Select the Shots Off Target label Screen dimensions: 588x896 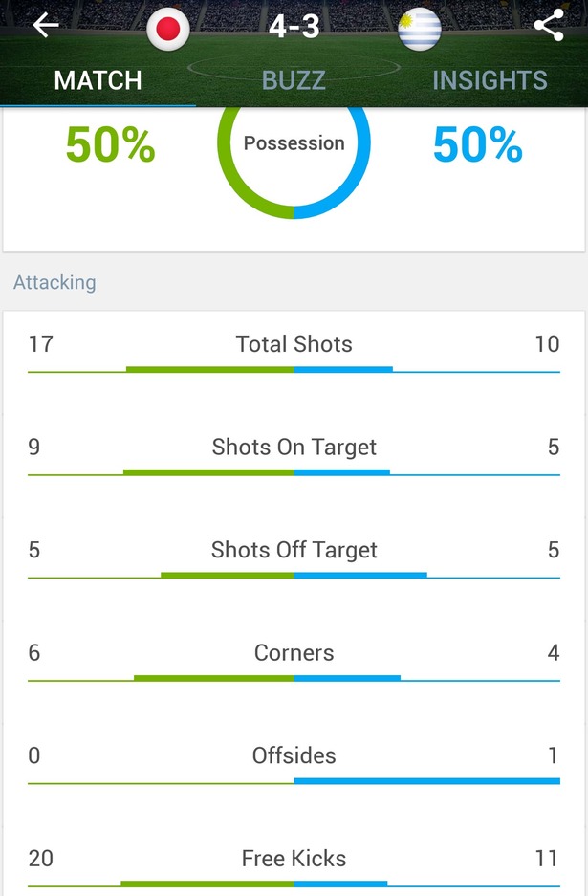tap(294, 550)
